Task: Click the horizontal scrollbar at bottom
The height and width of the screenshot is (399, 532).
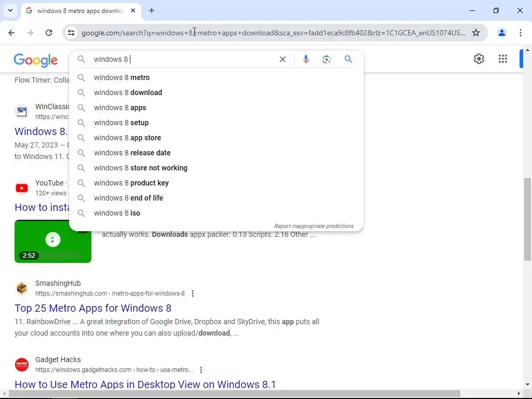Action: tap(234, 394)
